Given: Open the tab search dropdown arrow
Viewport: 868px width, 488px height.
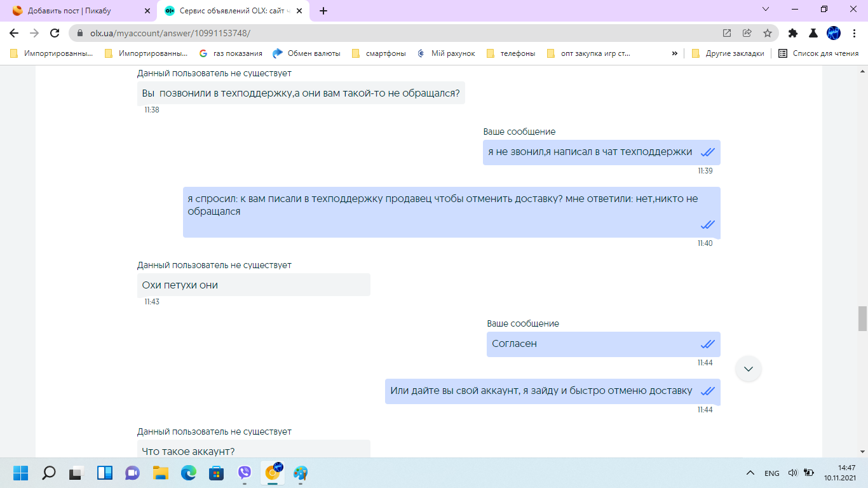Looking at the screenshot, I should pyautogui.click(x=766, y=10).
